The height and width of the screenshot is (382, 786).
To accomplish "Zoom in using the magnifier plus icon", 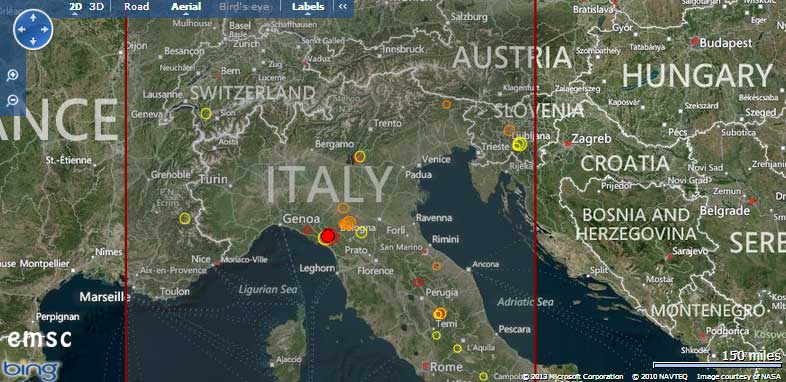I will click(12, 76).
